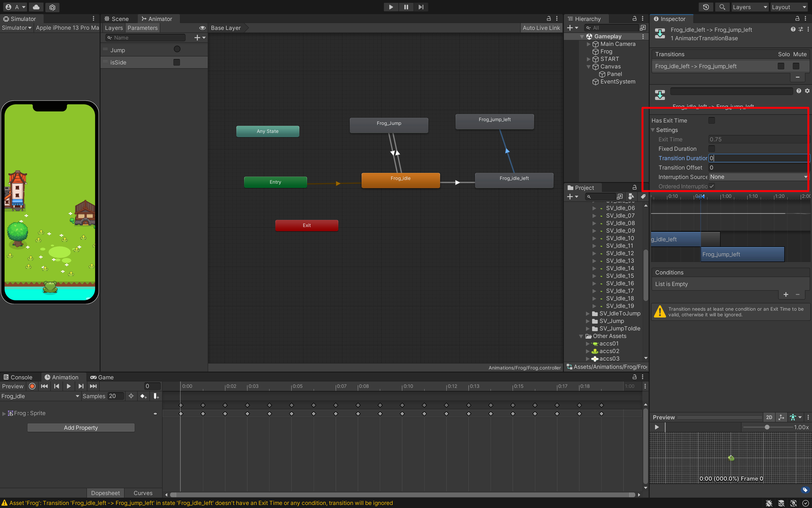Enable animation recording mode
The image size is (812, 508).
(32, 386)
